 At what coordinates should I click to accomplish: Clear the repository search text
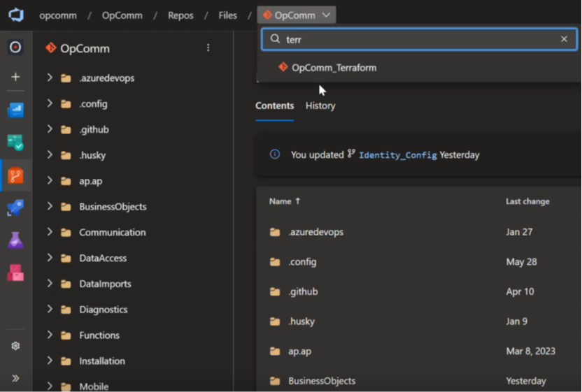[564, 39]
